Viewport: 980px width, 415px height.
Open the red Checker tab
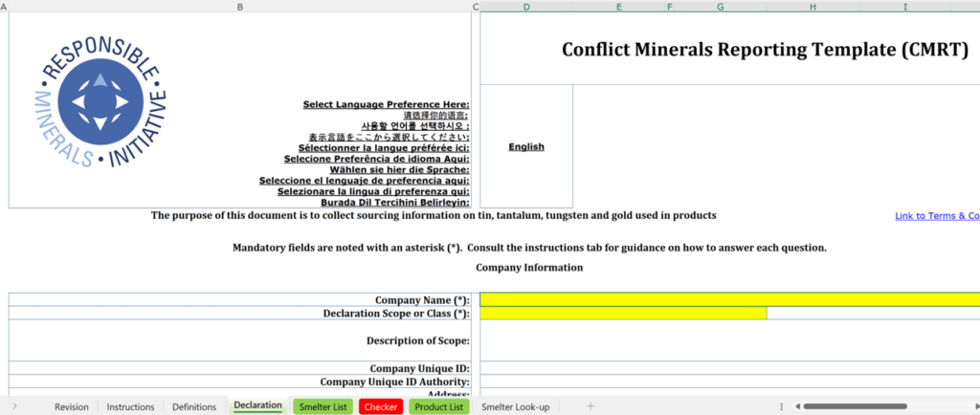point(381,407)
